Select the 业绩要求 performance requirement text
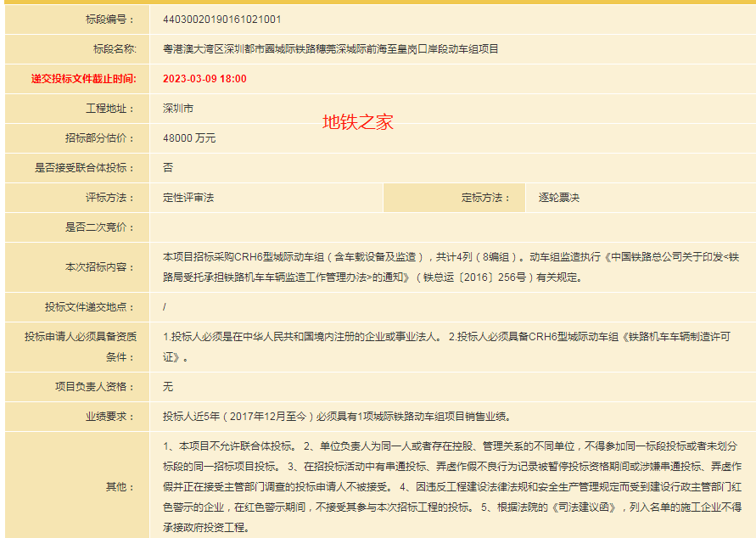This screenshot has height=538, width=756. point(336,416)
